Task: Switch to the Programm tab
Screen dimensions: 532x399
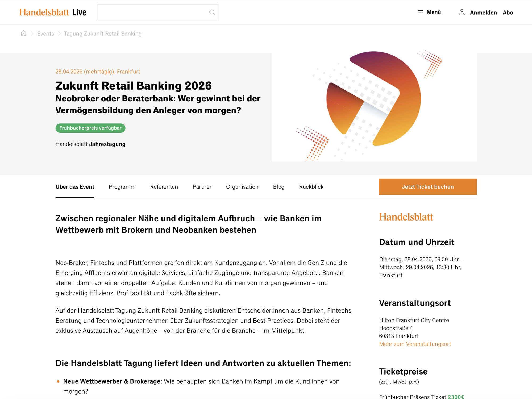Action: [122, 187]
